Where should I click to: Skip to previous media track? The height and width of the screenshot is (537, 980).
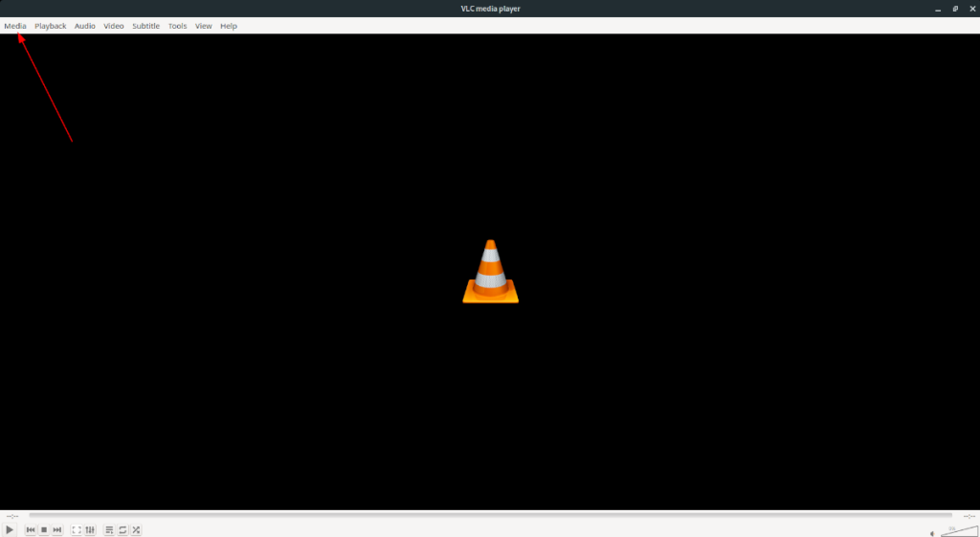point(31,529)
